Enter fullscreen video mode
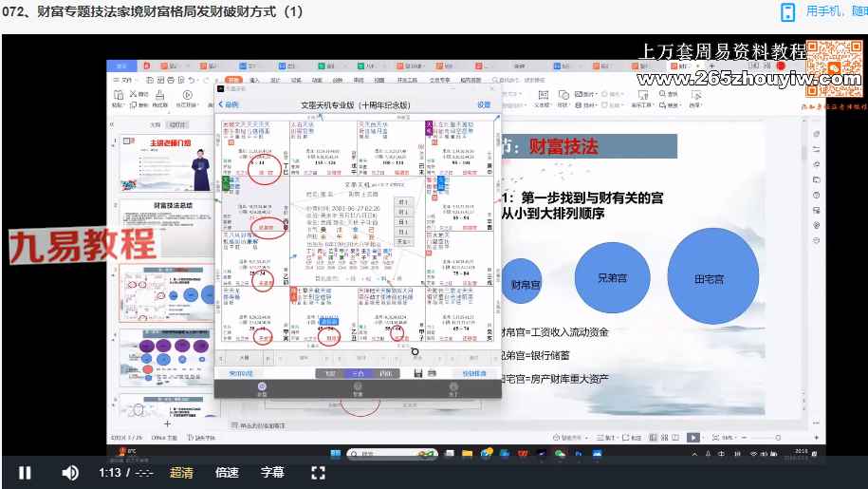Screen dimensions: 868x489 (x=319, y=472)
